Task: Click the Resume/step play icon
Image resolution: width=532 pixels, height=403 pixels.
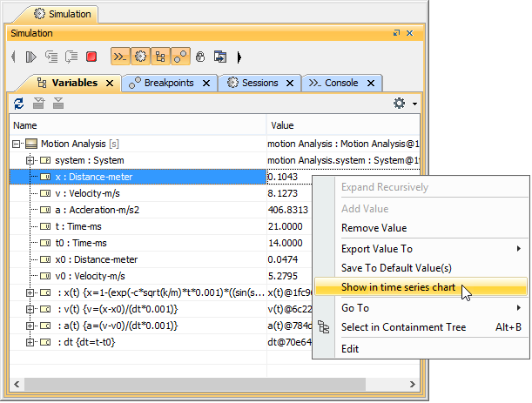Action: click(x=31, y=57)
